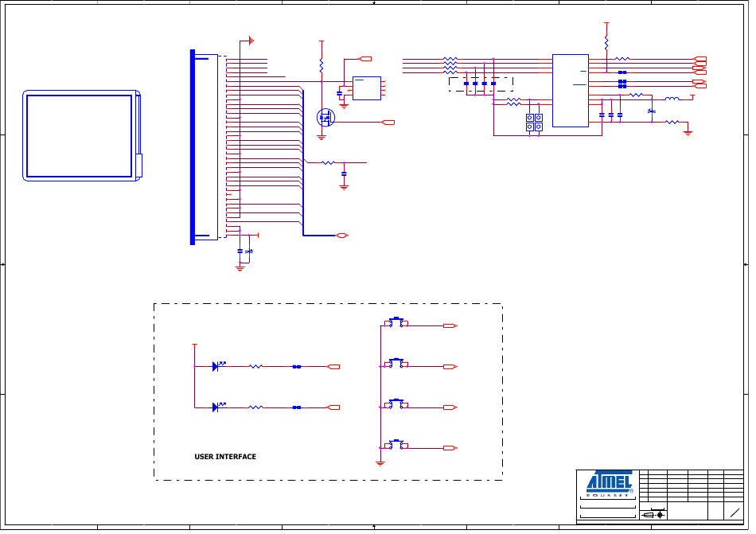
Task: Click the MOSFET transistor symbol
Action: click(325, 118)
